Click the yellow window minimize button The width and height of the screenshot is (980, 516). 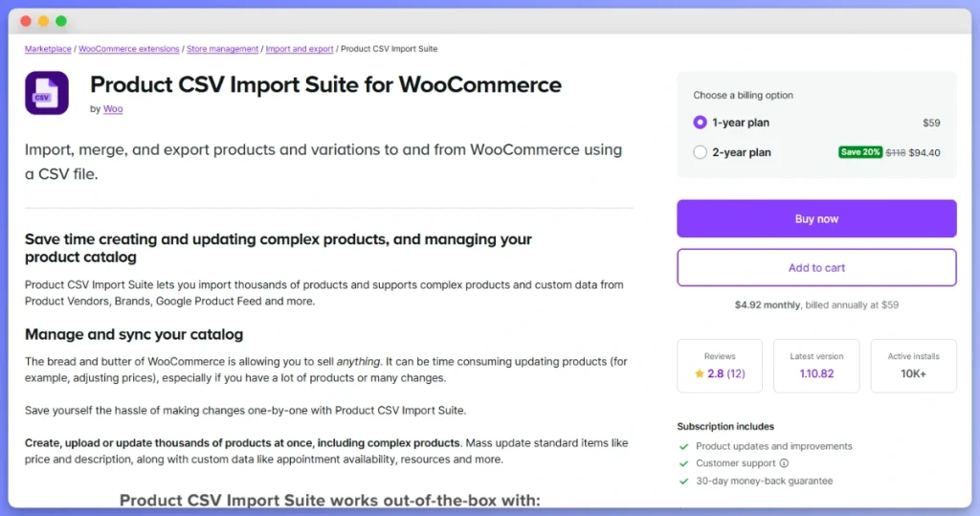pyautogui.click(x=43, y=21)
